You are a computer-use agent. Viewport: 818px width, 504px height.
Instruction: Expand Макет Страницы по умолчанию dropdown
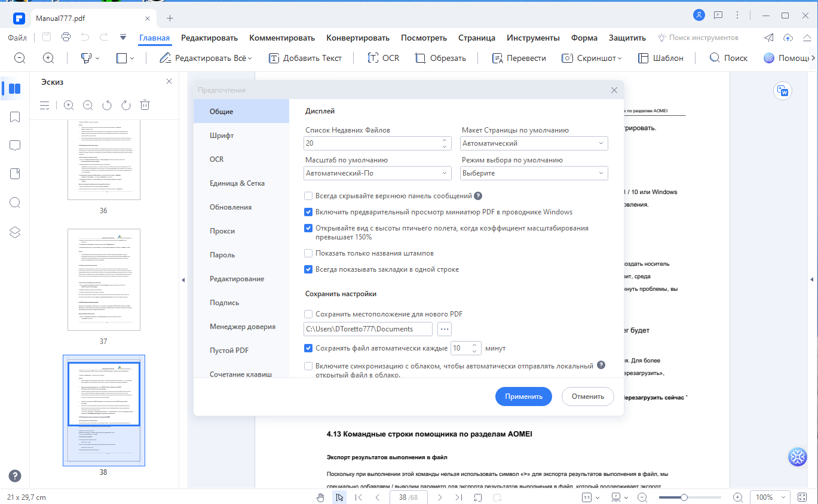(534, 143)
